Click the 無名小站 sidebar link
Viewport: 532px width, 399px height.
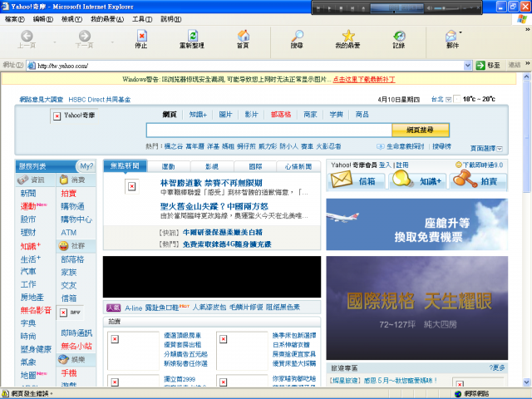pyautogui.click(x=76, y=346)
